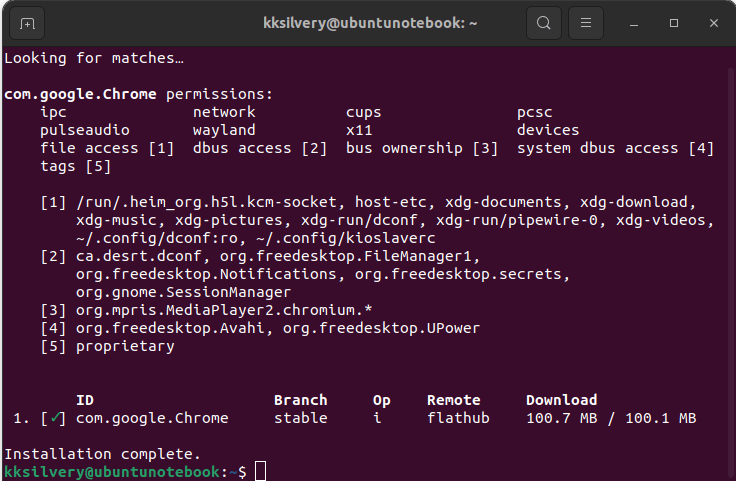This screenshot has width=736, height=481.
Task: Click the 'Op' column header
Action: [x=382, y=400]
